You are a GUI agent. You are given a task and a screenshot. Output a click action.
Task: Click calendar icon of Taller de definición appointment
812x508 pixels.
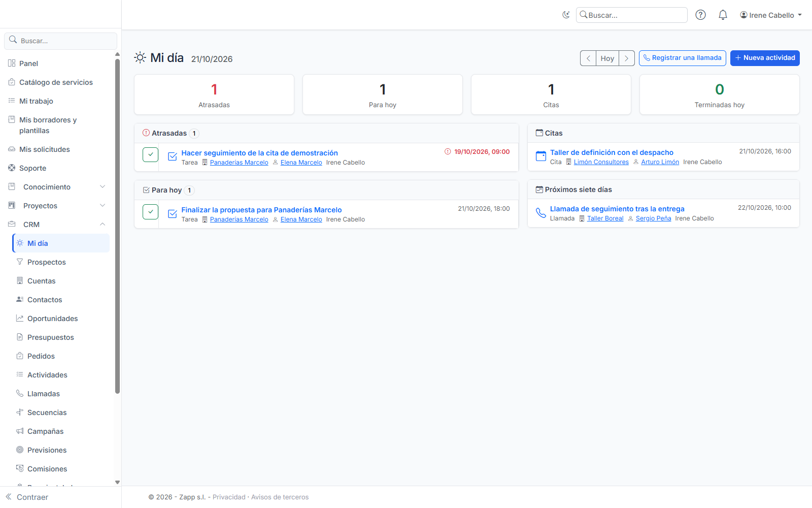pyautogui.click(x=541, y=156)
